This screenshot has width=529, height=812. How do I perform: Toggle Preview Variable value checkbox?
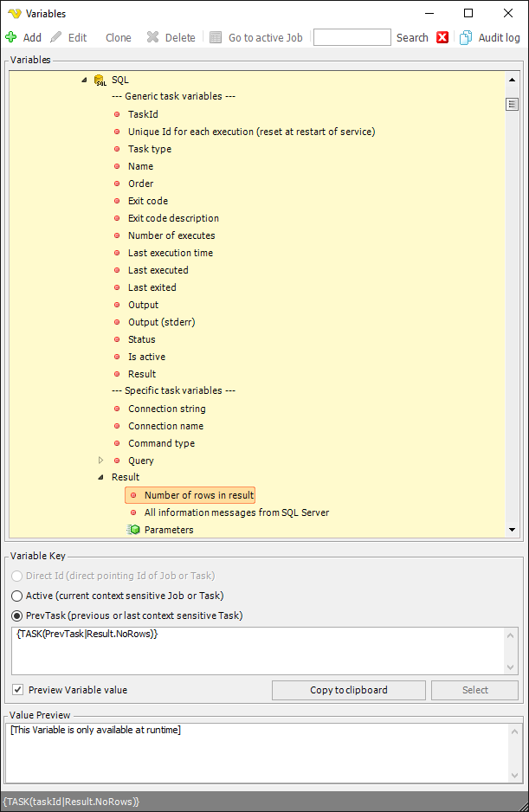tap(18, 690)
